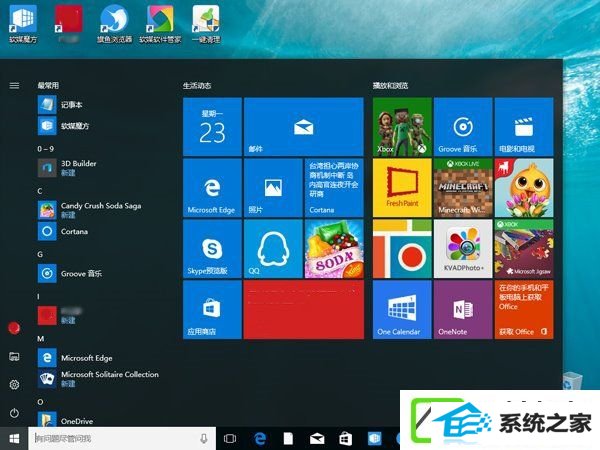This screenshot has width=600, height=450.
Task: Open the 电影和电视 tile
Action: click(524, 127)
